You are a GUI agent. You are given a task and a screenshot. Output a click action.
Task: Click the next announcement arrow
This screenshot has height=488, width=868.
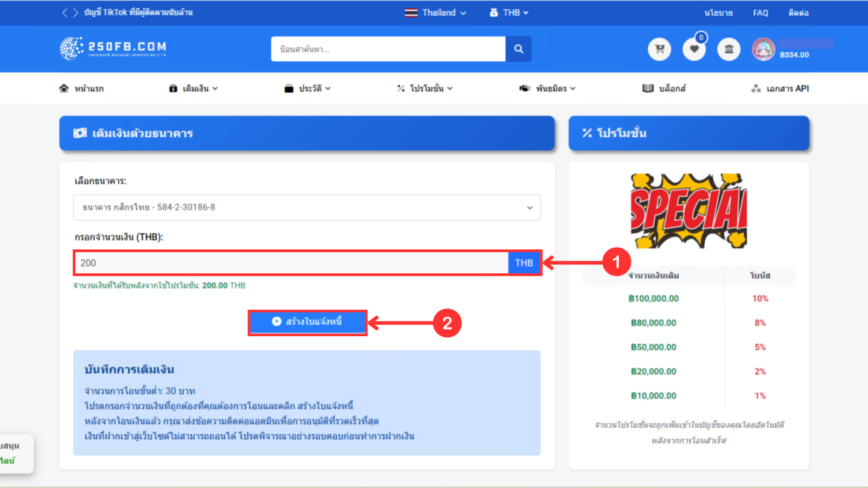pos(75,12)
